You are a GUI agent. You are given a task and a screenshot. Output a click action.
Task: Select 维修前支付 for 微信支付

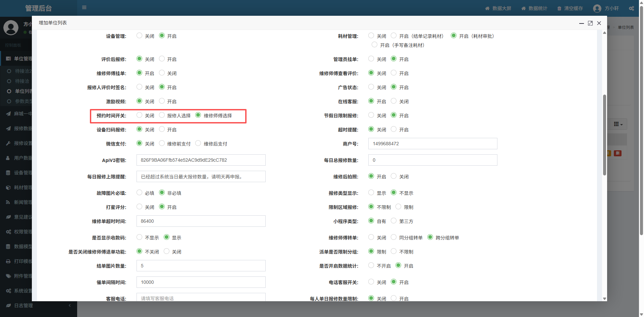(x=162, y=143)
